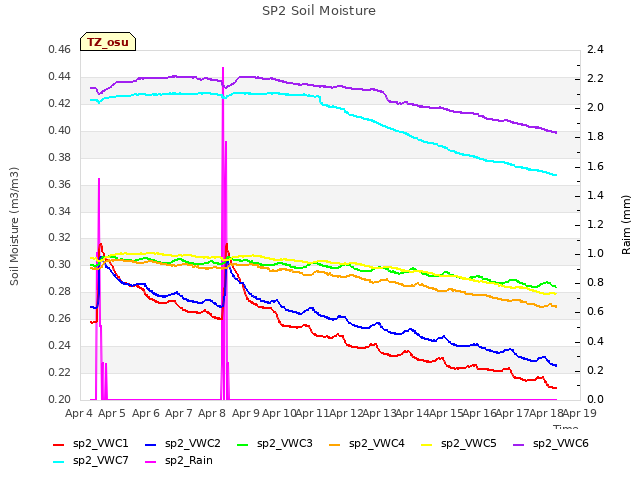Click the Apr 7 x-axis tick label
The image size is (640, 480).
coord(179,413)
